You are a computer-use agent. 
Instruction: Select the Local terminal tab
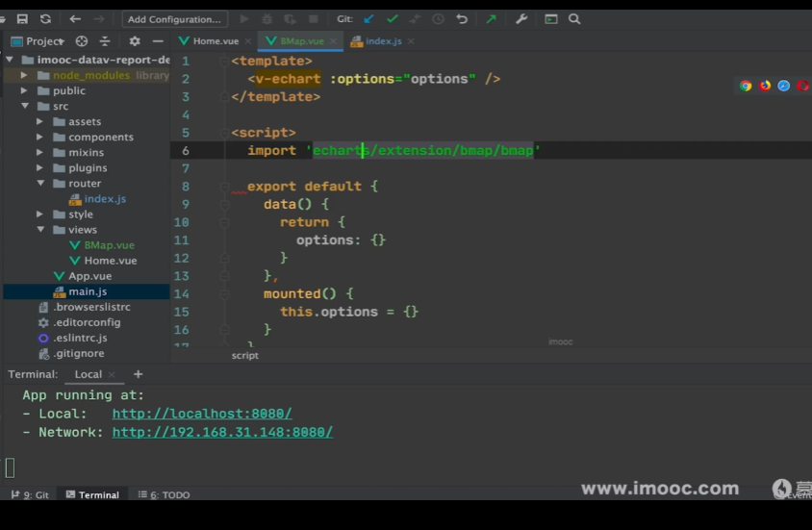coord(89,374)
